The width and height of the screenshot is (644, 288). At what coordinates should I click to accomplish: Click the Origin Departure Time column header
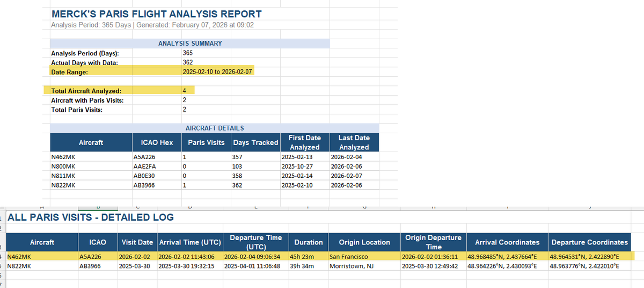(x=433, y=242)
